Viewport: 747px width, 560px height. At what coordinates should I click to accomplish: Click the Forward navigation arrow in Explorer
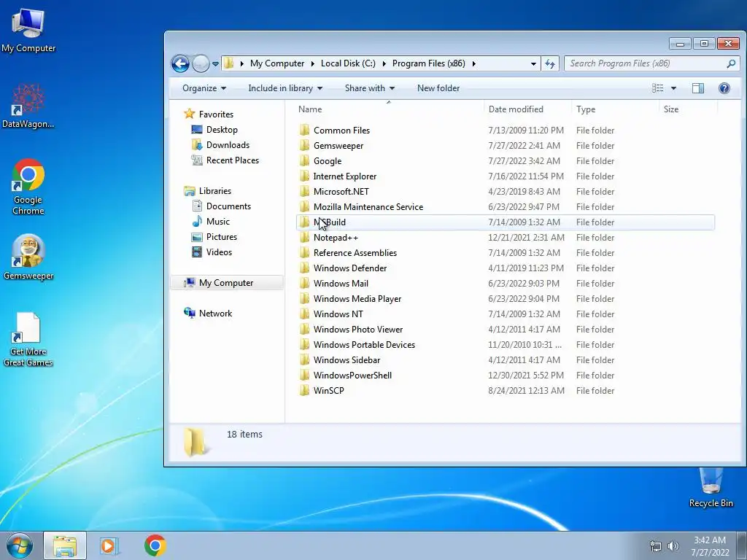tap(201, 63)
